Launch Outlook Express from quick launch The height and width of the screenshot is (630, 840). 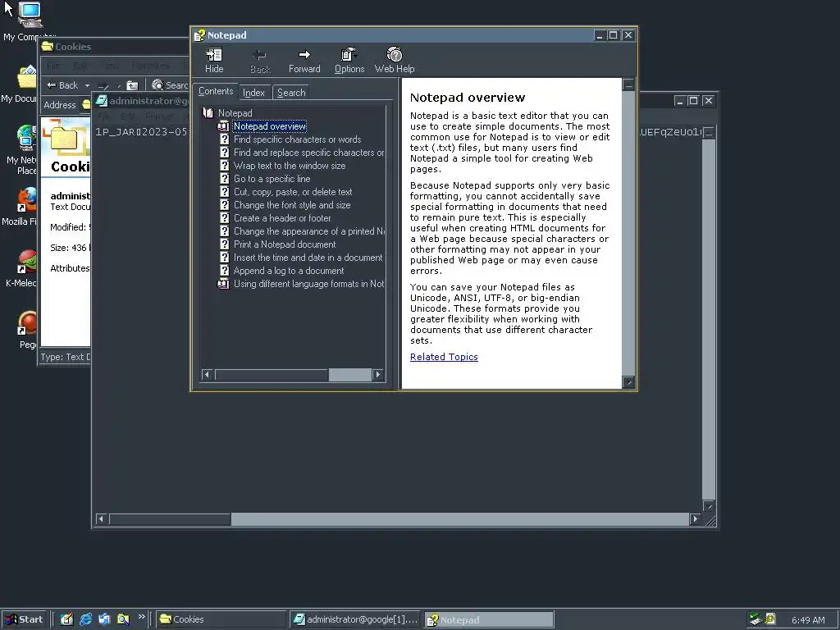tap(104, 619)
